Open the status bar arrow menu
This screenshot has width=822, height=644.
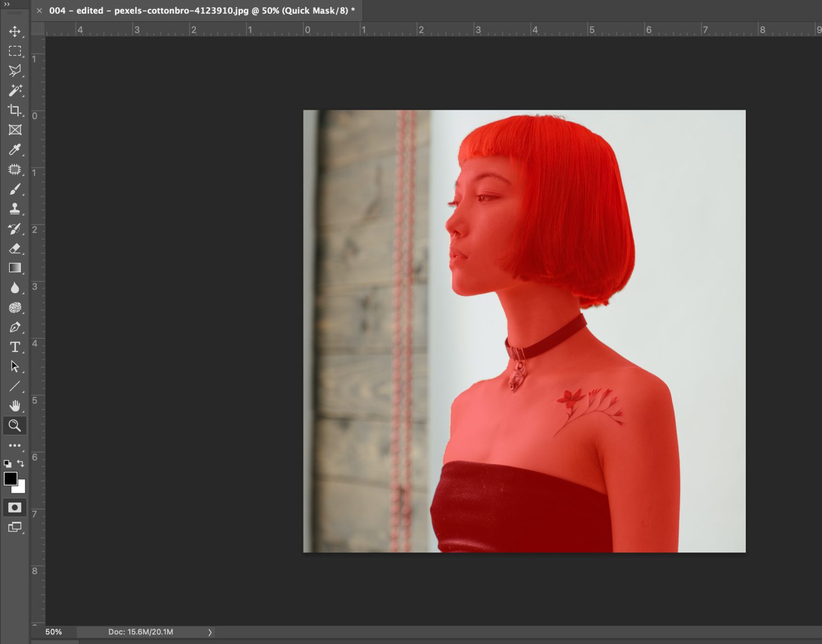coord(210,632)
